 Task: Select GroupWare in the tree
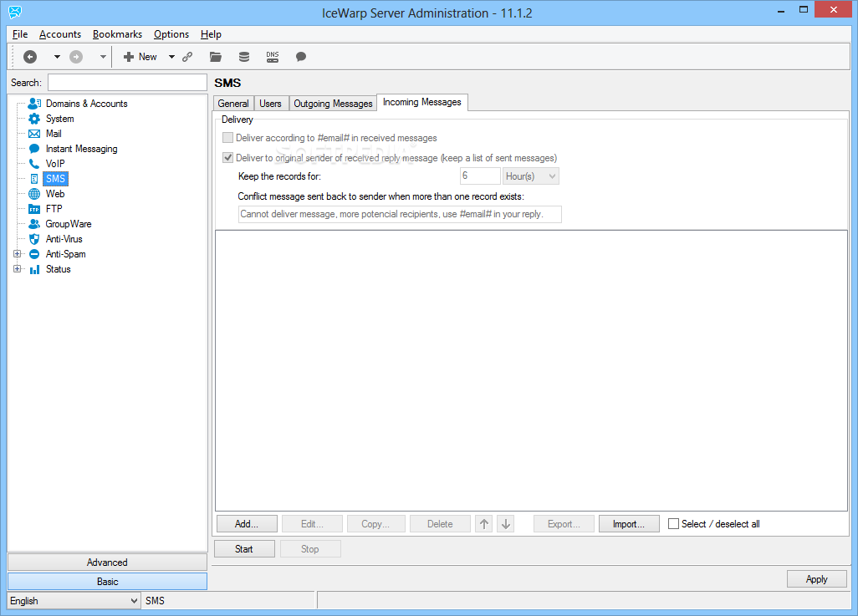69,224
